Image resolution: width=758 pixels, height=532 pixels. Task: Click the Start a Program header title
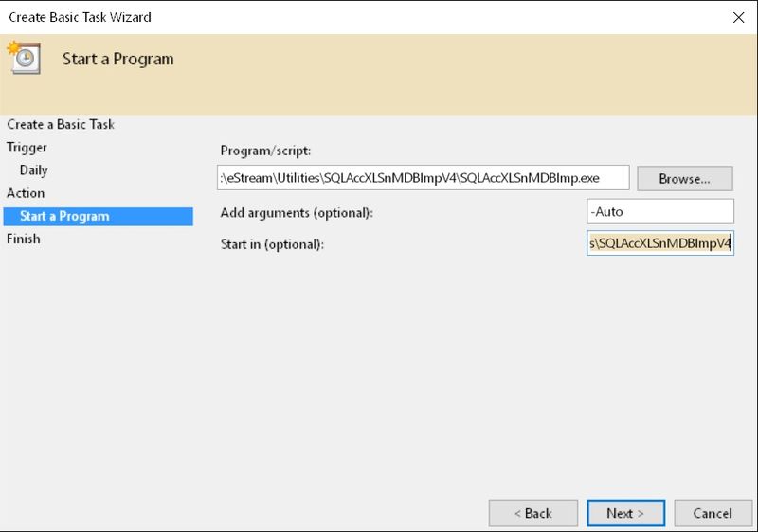pyautogui.click(x=118, y=59)
